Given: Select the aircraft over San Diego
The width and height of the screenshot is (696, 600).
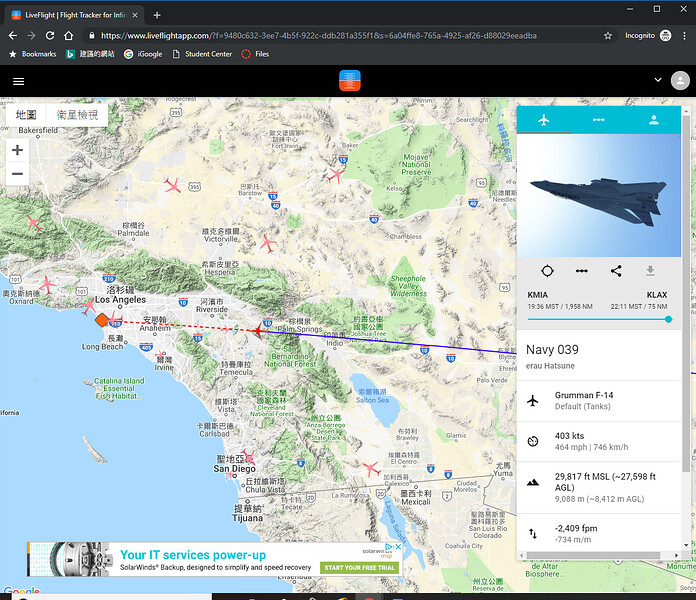Looking at the screenshot, I should point(248,457).
